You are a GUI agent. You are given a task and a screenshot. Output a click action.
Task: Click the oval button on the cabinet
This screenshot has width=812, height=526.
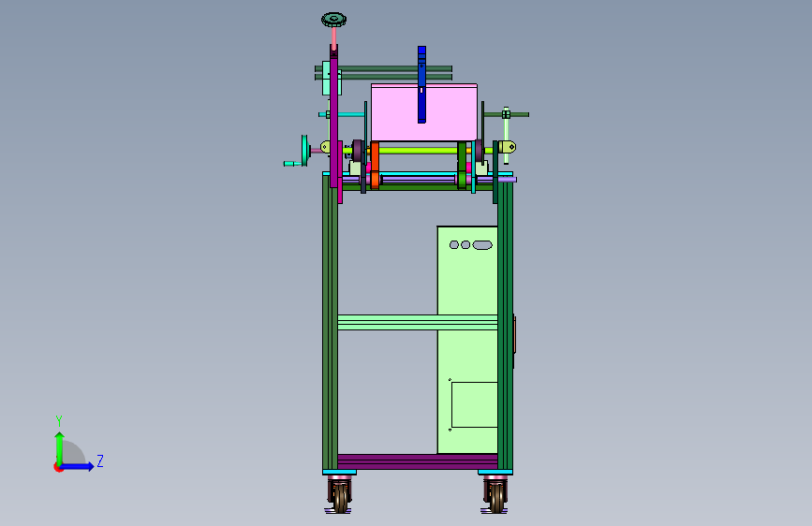click(x=482, y=245)
